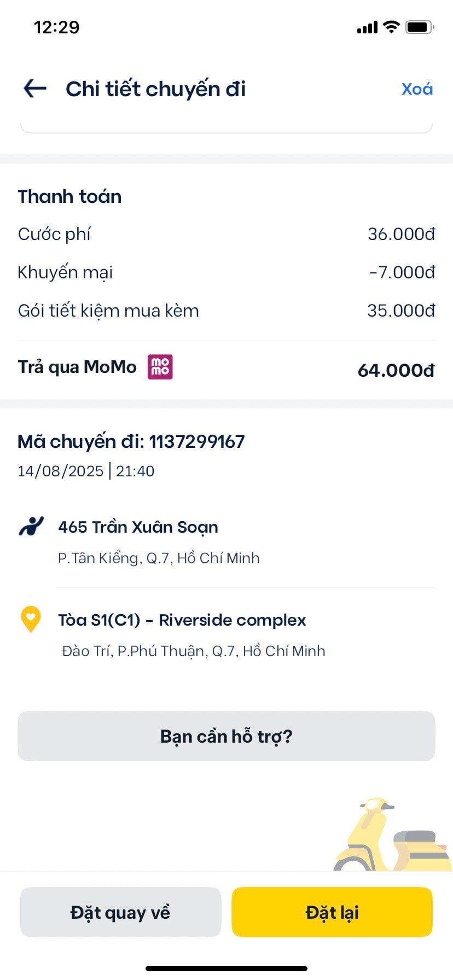Delete trip with Xoá link

pos(417,89)
